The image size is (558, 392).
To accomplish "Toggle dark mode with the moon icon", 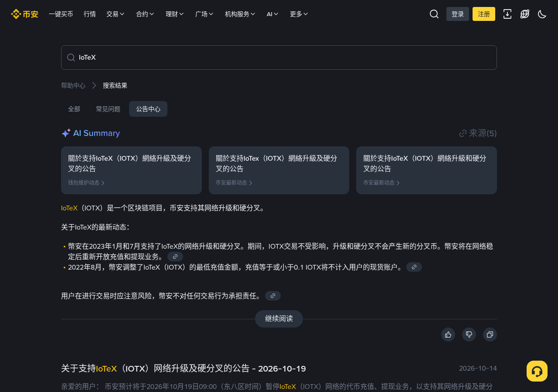I will click(542, 14).
